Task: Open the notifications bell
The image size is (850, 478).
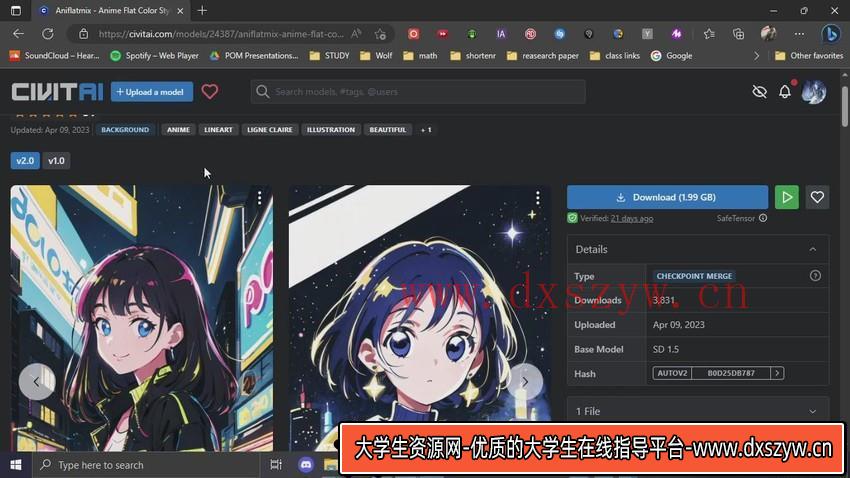Action: point(784,92)
